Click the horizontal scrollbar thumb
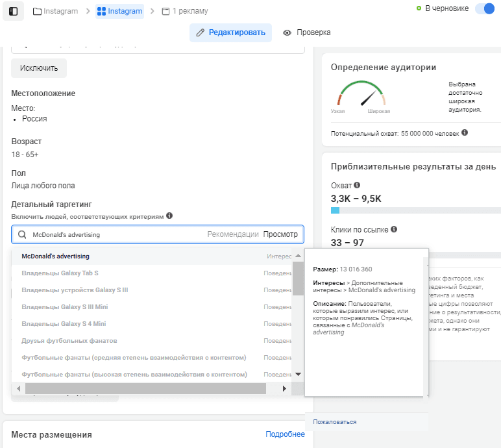501x448 pixels. coord(146,388)
